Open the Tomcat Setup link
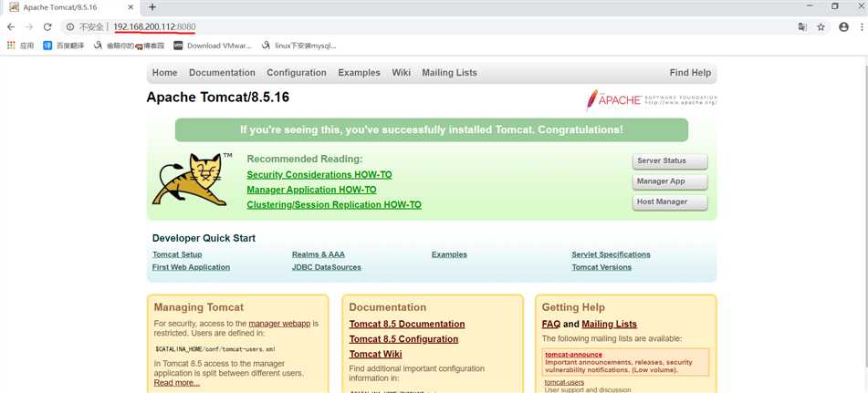The width and height of the screenshot is (868, 393). pos(177,254)
